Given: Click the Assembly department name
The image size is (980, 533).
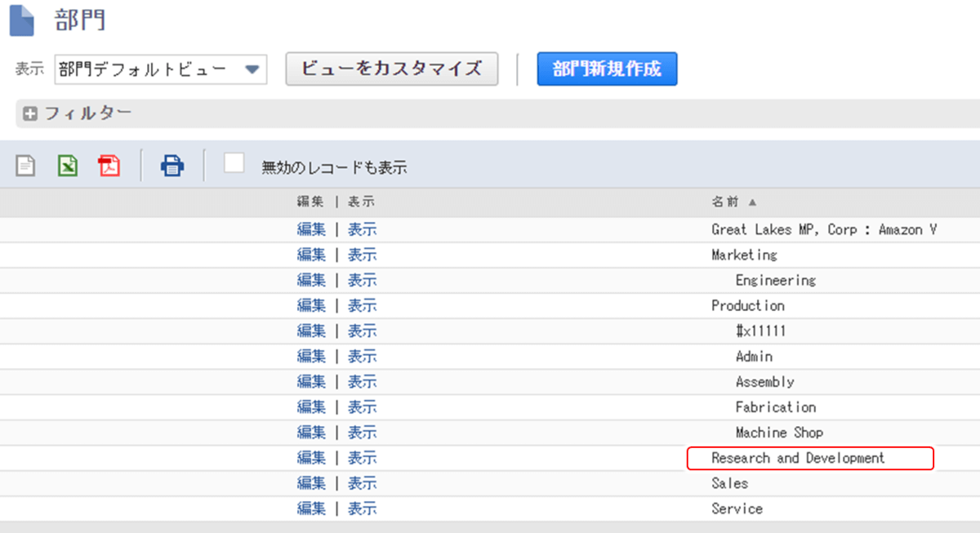Looking at the screenshot, I should 764,382.
